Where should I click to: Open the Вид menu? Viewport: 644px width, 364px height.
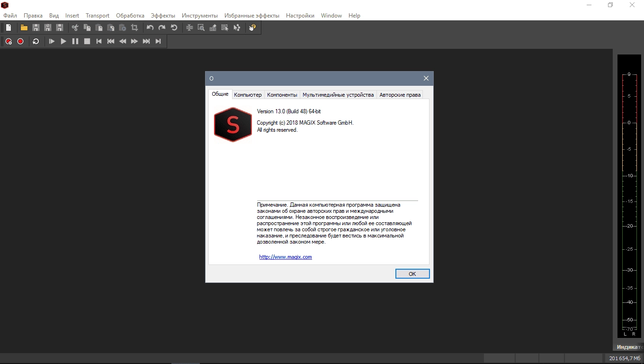tap(54, 16)
